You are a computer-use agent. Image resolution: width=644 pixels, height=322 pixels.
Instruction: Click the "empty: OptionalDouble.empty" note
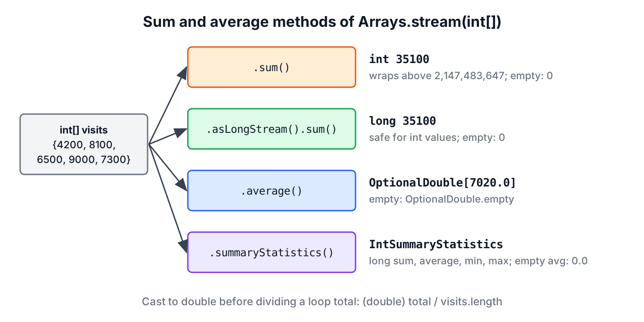click(x=441, y=199)
